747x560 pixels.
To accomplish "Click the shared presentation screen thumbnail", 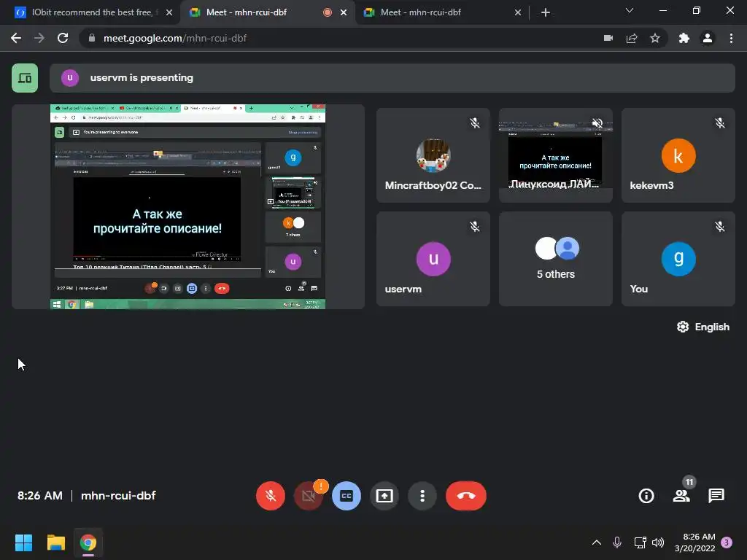I will pyautogui.click(x=187, y=206).
